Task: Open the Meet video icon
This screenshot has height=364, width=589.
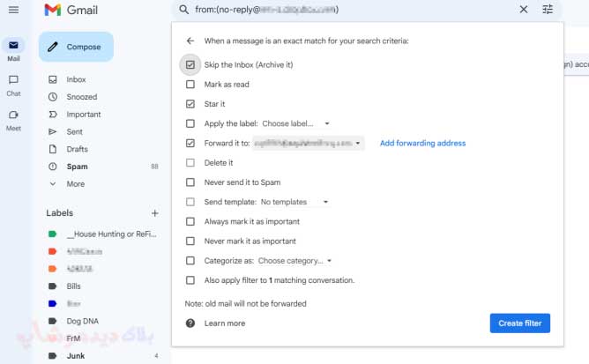Action: pyautogui.click(x=13, y=115)
